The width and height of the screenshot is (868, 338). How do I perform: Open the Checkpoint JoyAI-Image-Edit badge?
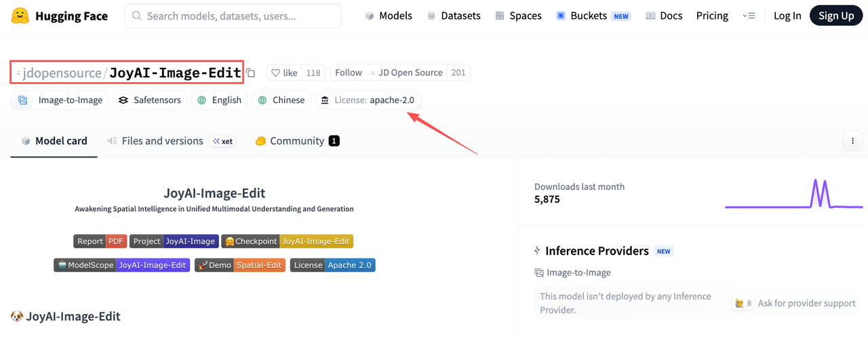[x=287, y=241]
